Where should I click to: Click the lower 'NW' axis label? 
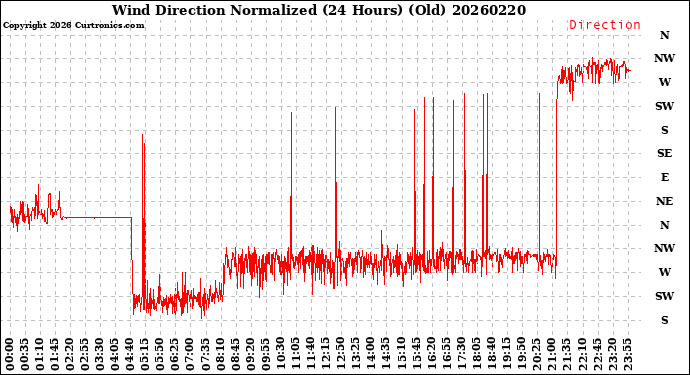pos(664,248)
